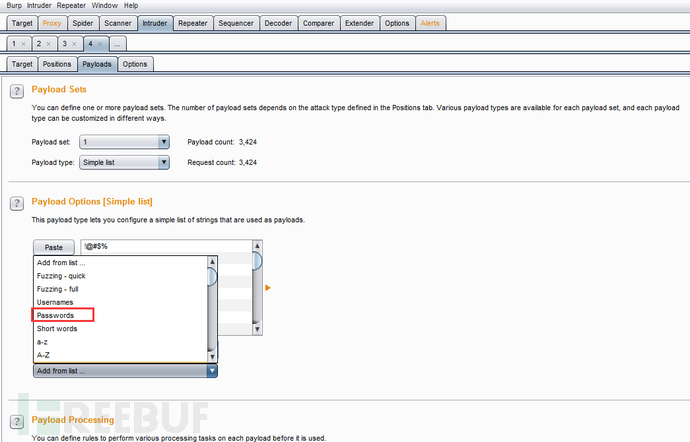Screen dimensions: 690x442
Task: Open the Payload Sets help icon
Action: coord(17,92)
